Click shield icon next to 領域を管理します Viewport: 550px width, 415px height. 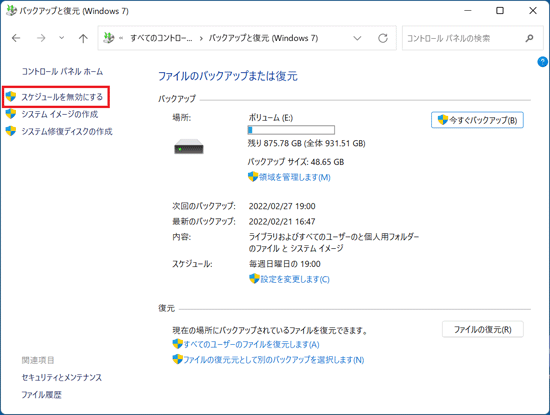(253, 176)
